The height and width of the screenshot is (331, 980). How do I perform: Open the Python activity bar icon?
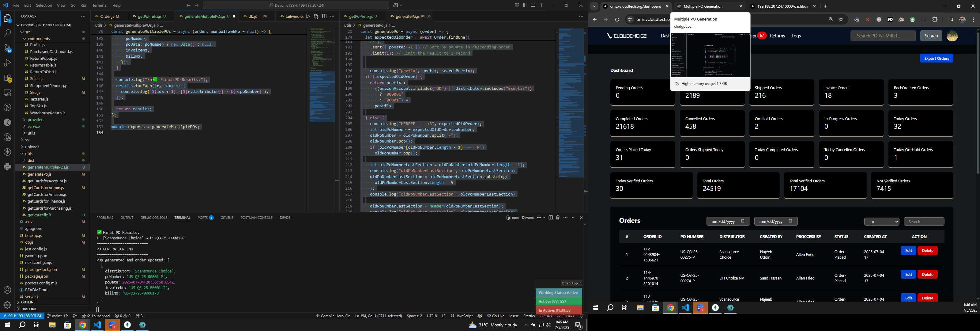pos(7,166)
